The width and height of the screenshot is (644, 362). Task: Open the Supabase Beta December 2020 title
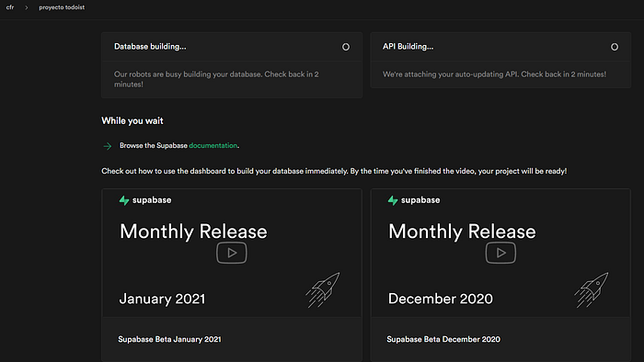pyautogui.click(x=443, y=339)
